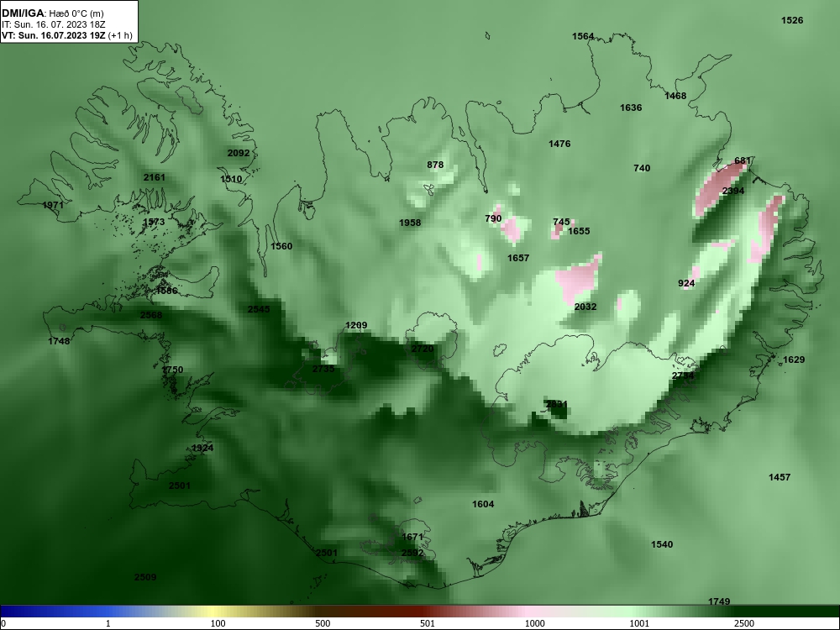Click the height label 1510
This screenshot has height=630, width=840.
pos(231,179)
